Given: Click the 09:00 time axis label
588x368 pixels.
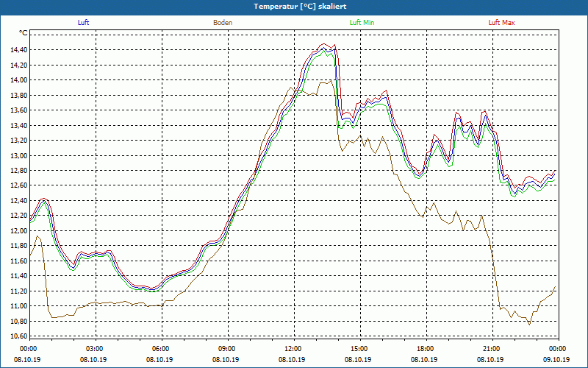Looking at the screenshot, I should click(228, 349).
